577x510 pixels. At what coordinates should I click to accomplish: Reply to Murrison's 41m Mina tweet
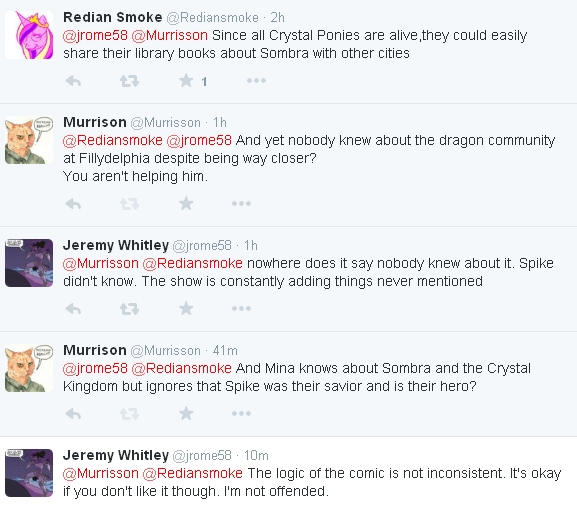pyautogui.click(x=73, y=414)
